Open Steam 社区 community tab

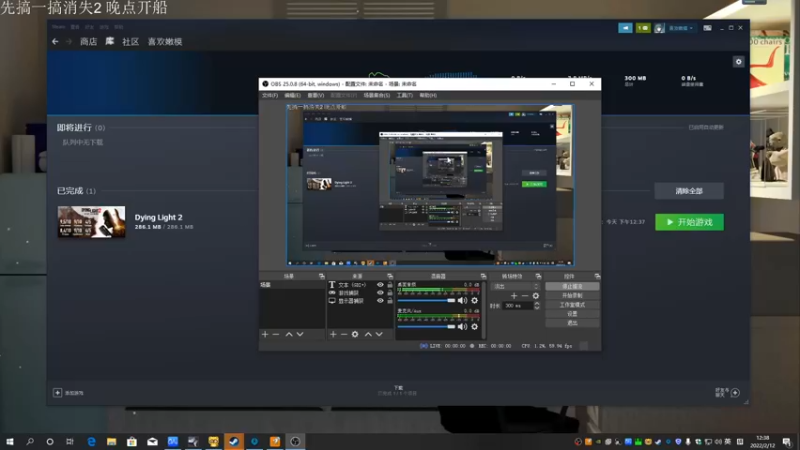pos(131,41)
